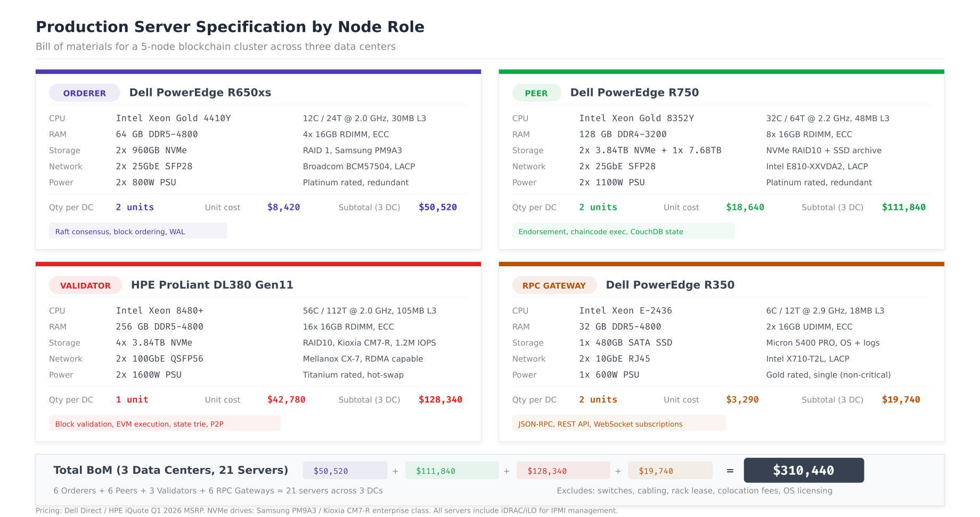
Task: Click the $310,440 grand total button
Action: tap(804, 470)
